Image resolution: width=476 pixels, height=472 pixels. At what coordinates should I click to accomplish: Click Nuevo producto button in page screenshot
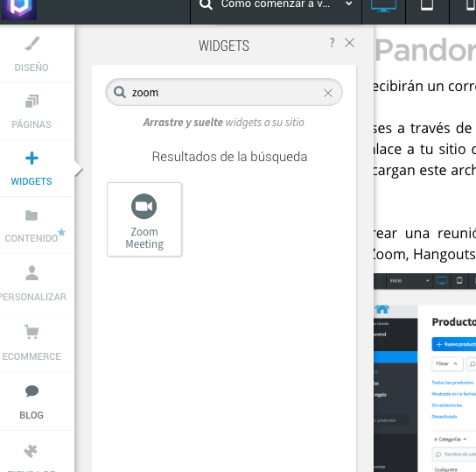point(454,344)
